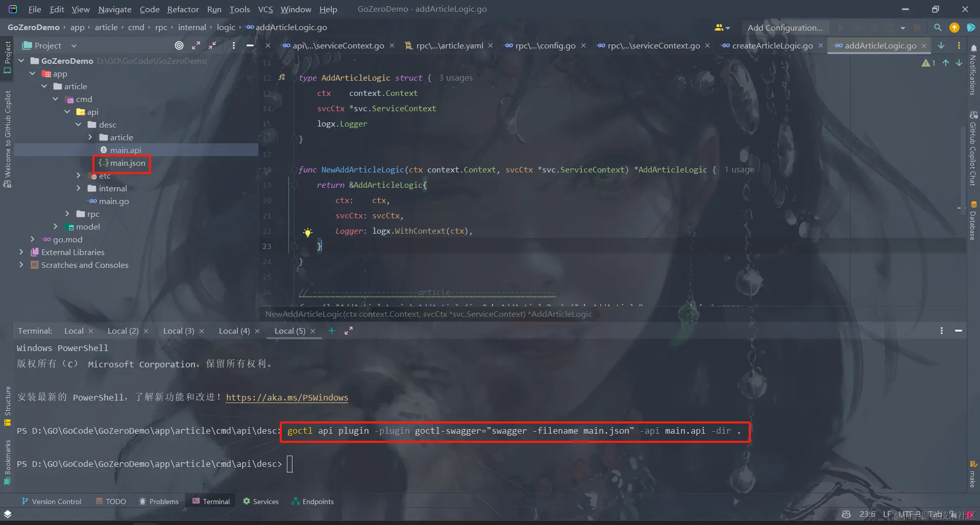
Task: Click the intention lightbulb on line 22
Action: pos(307,233)
